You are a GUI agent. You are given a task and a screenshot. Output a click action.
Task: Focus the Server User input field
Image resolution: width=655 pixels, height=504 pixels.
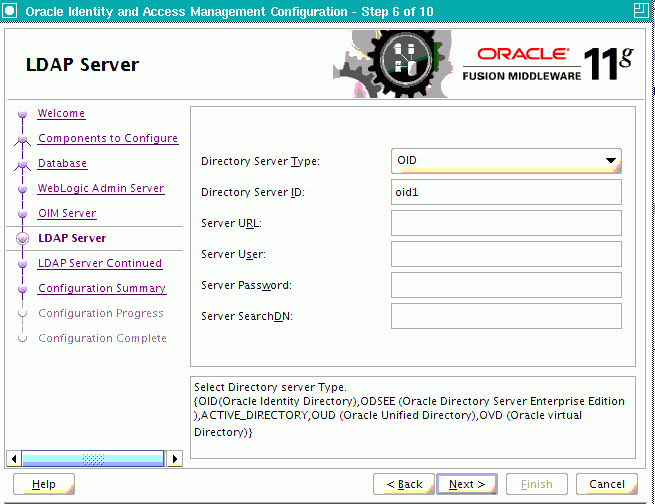[x=506, y=254]
